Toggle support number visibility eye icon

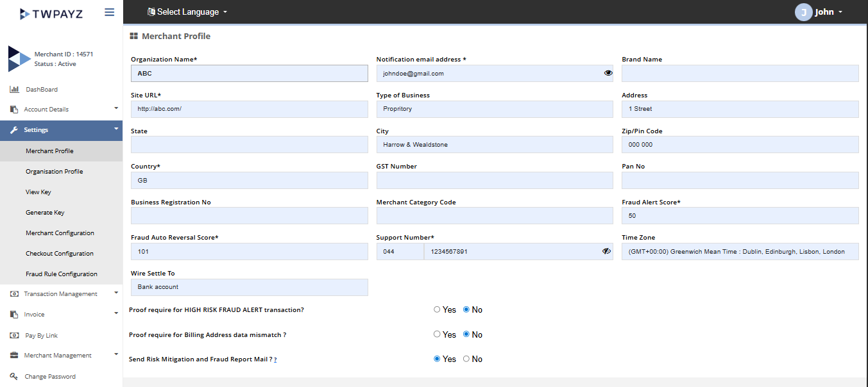(606, 252)
